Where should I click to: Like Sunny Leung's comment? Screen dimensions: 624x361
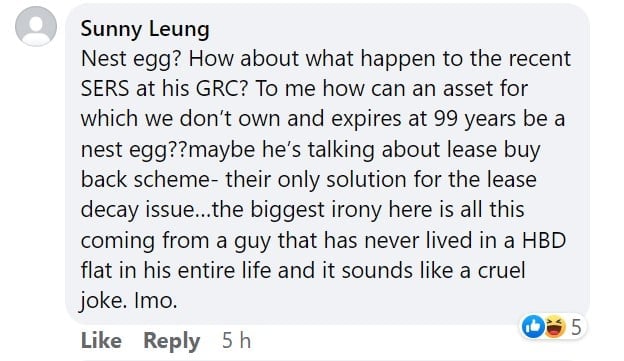pyautogui.click(x=101, y=340)
